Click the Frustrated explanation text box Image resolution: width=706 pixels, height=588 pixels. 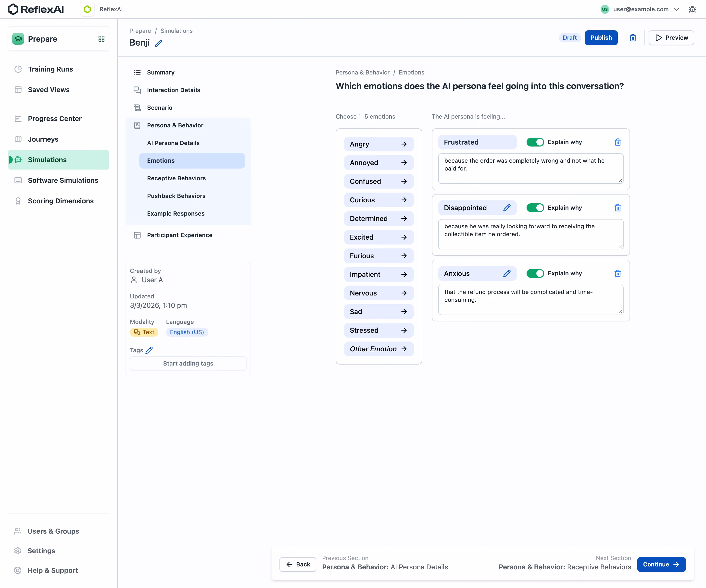pos(530,168)
